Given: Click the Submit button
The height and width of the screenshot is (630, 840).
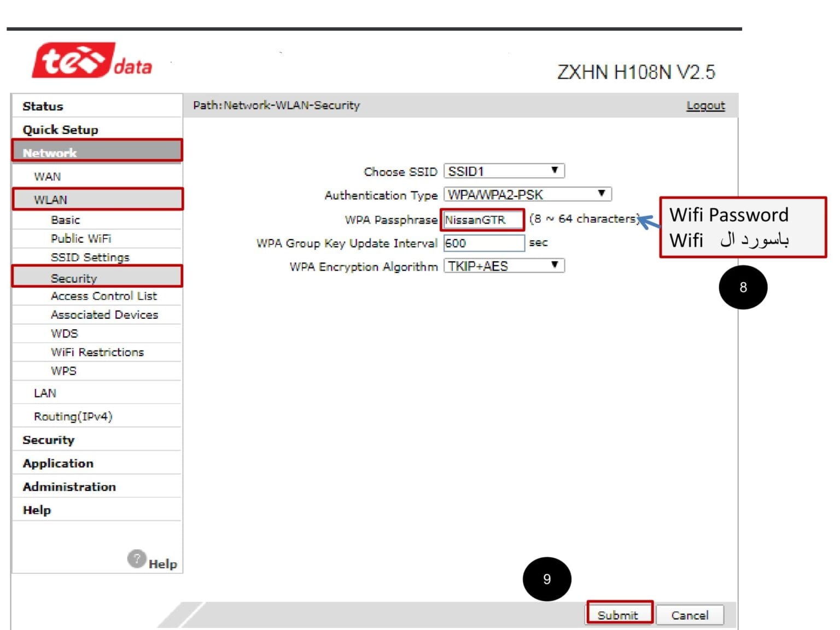Looking at the screenshot, I should click(x=619, y=614).
